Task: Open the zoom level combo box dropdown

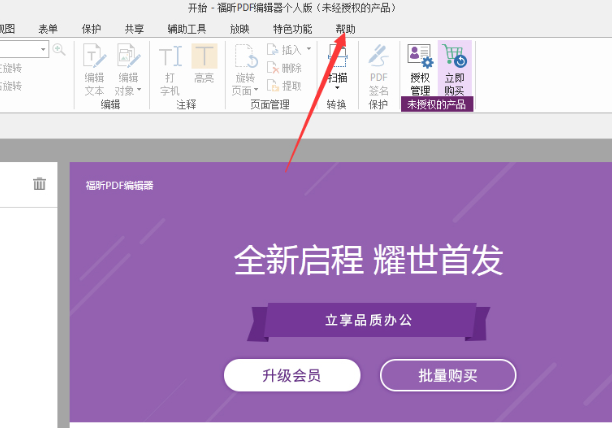Action: pos(43,50)
